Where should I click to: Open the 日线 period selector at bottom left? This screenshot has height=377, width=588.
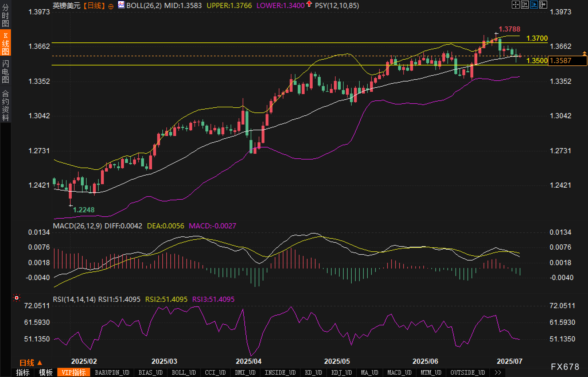pyautogui.click(x=31, y=363)
